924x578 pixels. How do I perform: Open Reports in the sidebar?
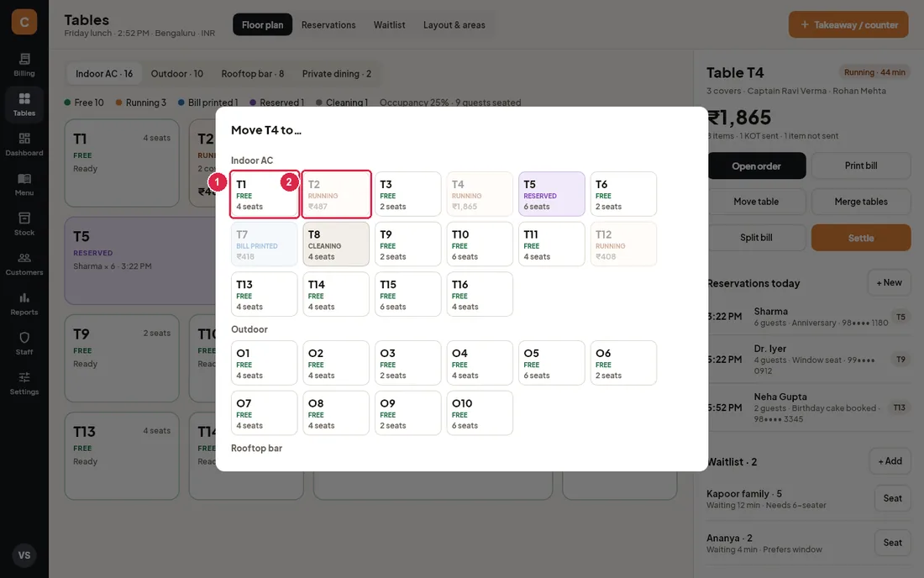click(x=24, y=303)
